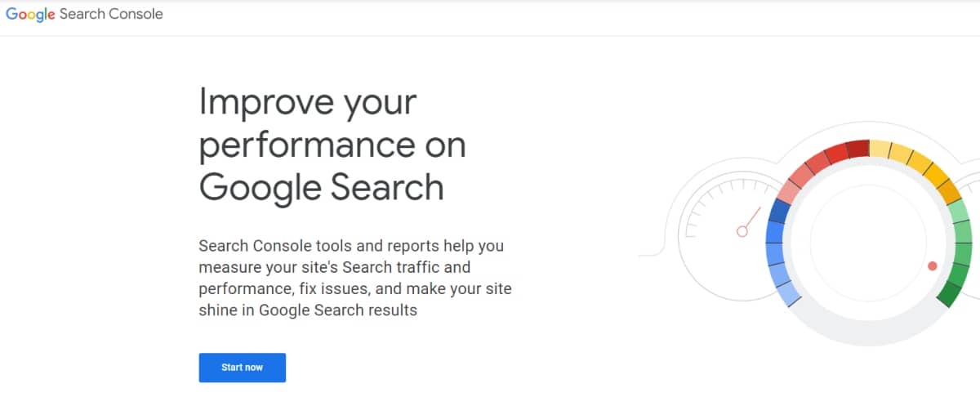Click the "Improve your" headline line
The height and width of the screenshot is (397, 980).
308,103
